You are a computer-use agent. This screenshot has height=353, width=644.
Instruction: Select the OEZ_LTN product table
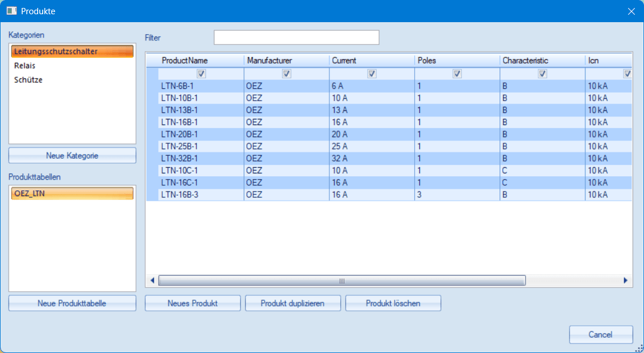(72, 193)
